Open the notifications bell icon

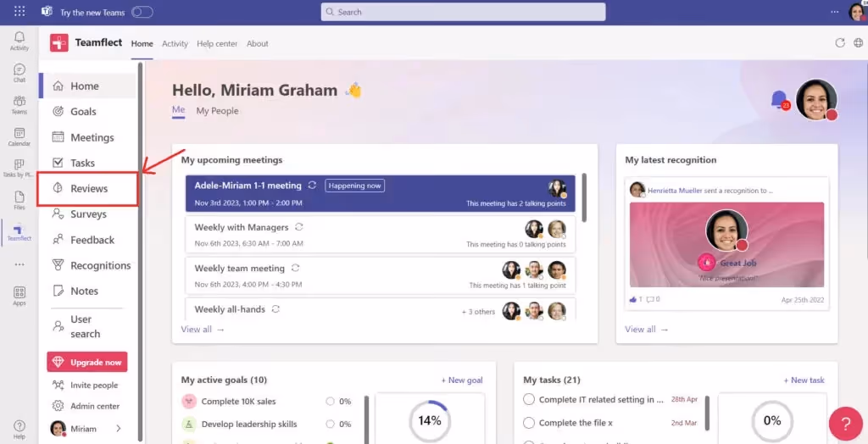tap(780, 100)
